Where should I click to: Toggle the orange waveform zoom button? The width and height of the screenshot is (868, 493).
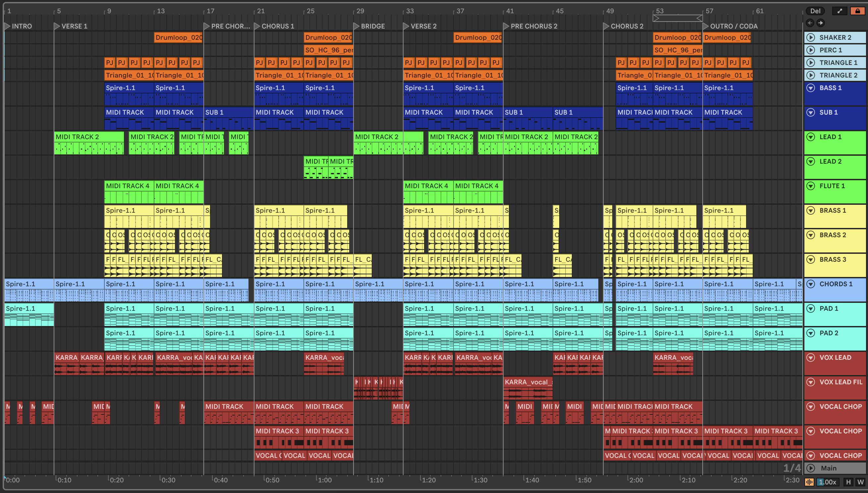pos(809,482)
